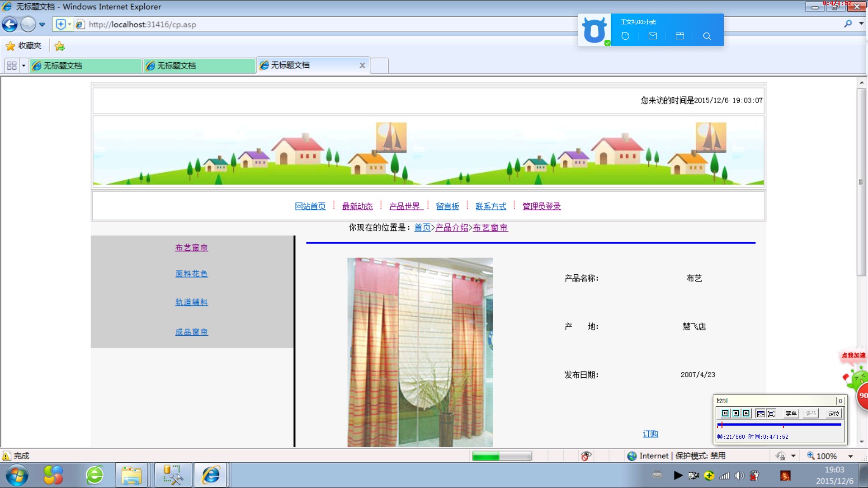Click the volume speaker tray icon
The image size is (868, 488).
click(x=739, y=475)
